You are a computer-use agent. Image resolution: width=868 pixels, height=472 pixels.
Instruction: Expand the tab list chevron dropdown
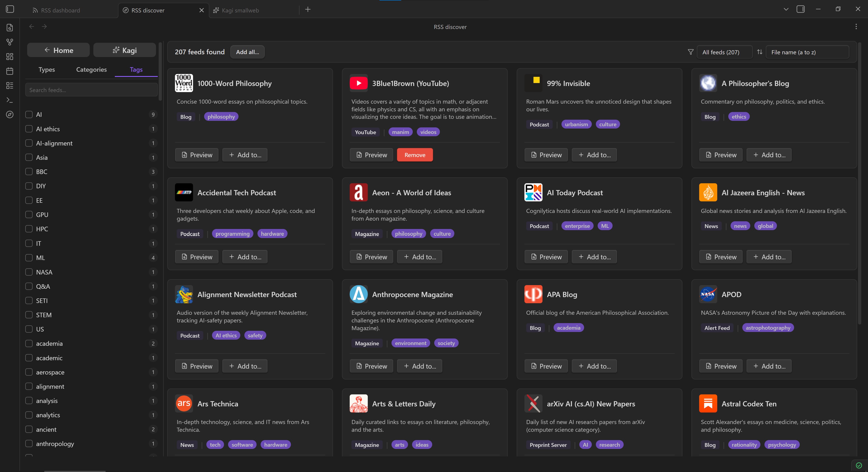coord(786,10)
